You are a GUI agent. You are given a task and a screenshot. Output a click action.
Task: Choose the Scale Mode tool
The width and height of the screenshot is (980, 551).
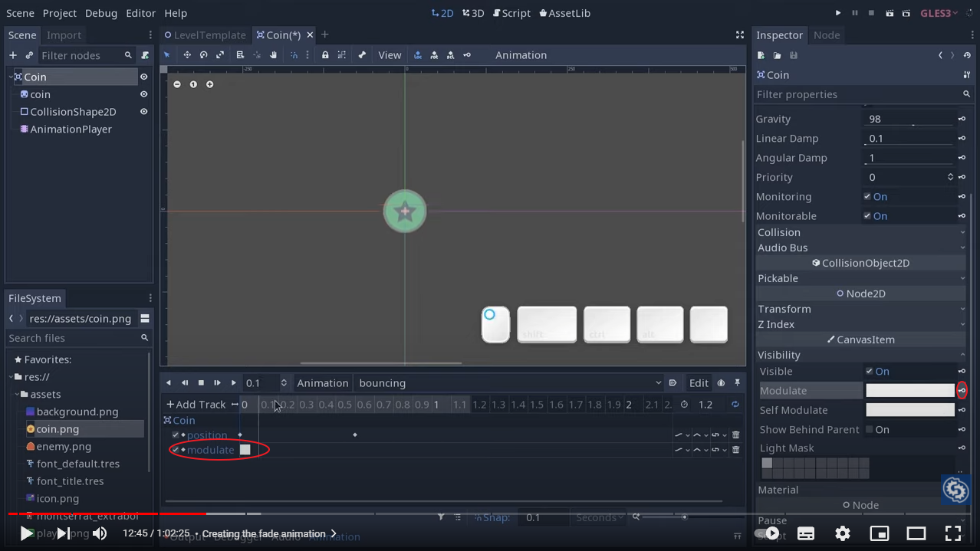(x=220, y=55)
